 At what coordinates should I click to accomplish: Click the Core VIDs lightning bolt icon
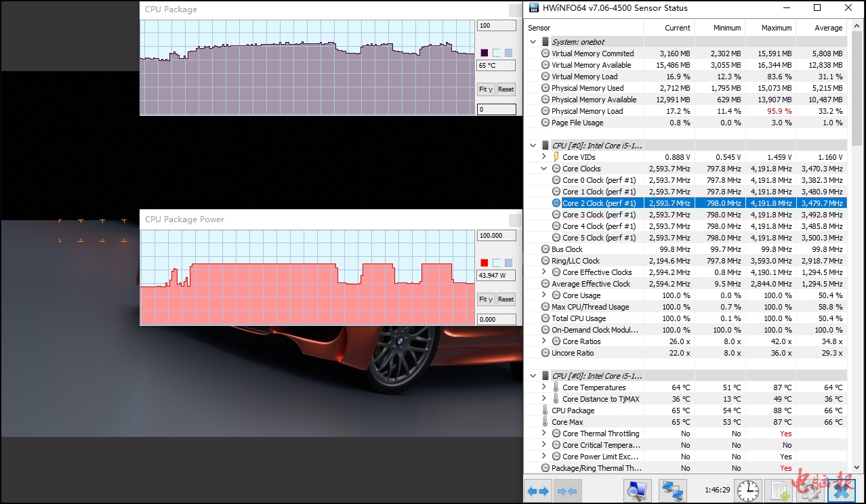556,157
